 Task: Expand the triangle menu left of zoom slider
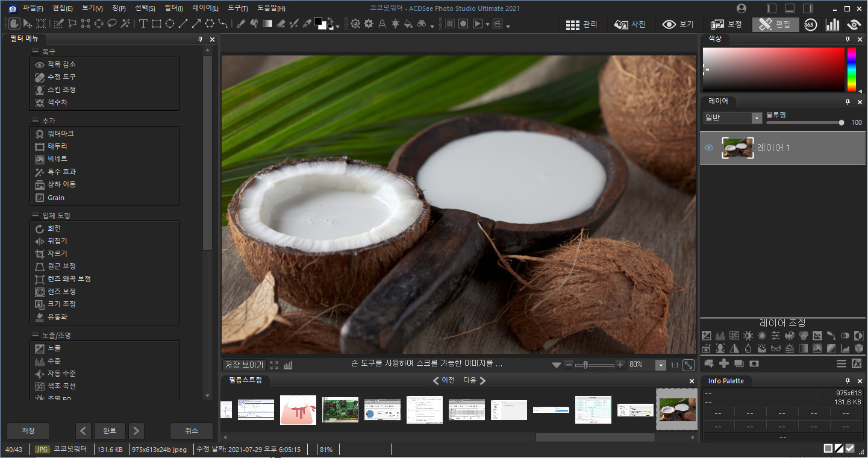pyautogui.click(x=557, y=365)
